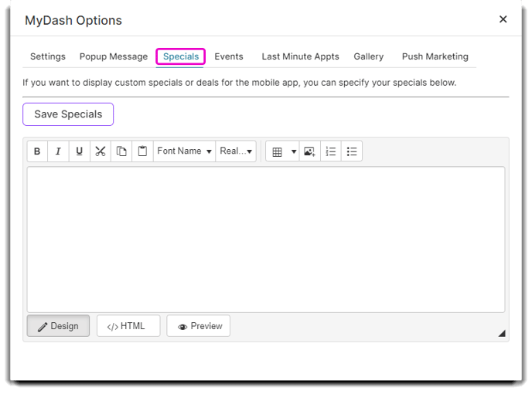Cut selection using scissors icon
Viewport: 532px width, 401px height.
pyautogui.click(x=101, y=151)
